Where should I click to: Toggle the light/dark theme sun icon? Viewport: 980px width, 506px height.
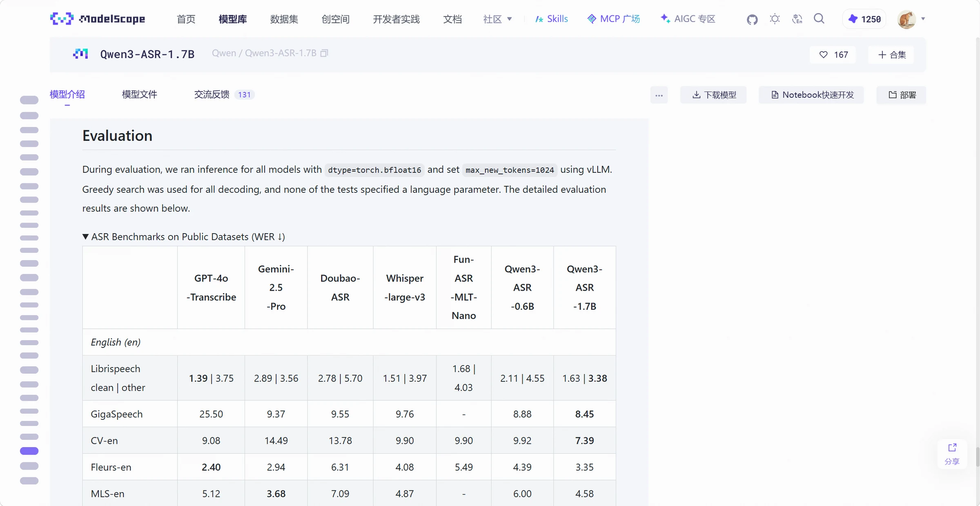775,19
